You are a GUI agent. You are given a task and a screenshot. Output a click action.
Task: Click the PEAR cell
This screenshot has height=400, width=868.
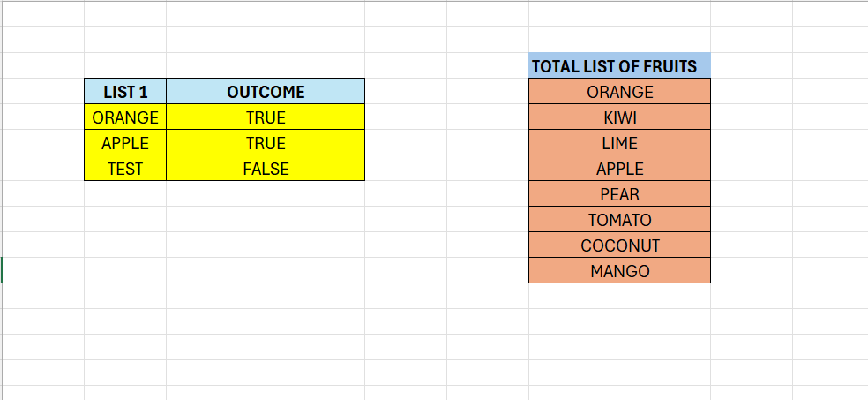tap(619, 194)
